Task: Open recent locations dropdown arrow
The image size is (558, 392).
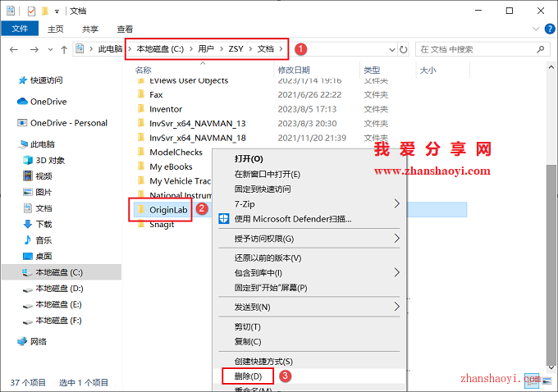Action: tap(51, 49)
